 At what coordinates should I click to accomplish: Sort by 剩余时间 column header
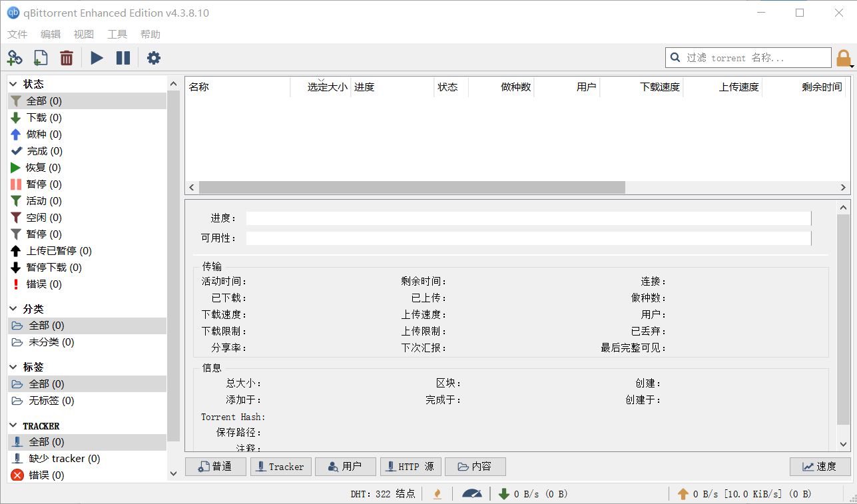804,87
